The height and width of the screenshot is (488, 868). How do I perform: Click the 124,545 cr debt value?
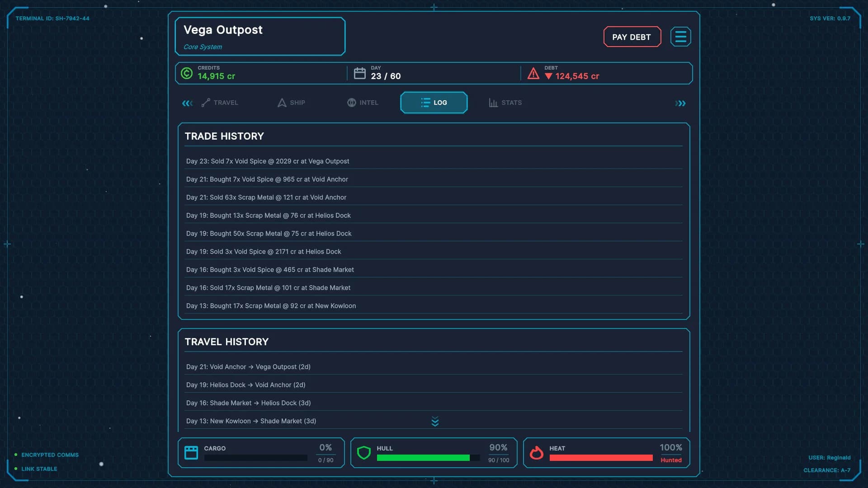[x=577, y=76]
